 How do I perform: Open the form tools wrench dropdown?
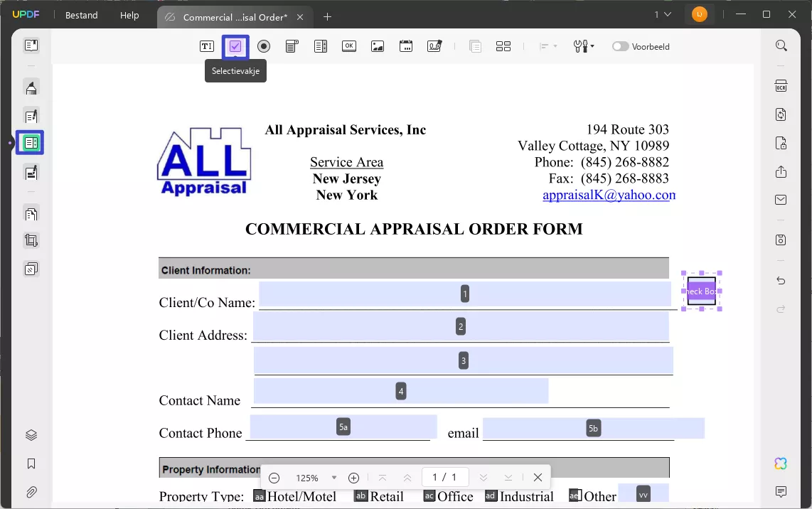pos(584,47)
